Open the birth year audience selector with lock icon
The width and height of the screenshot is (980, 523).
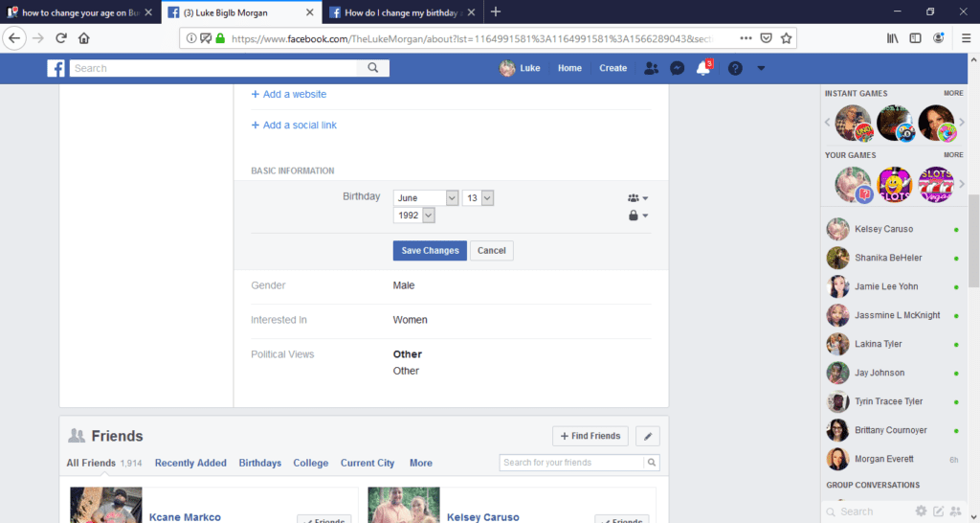638,216
